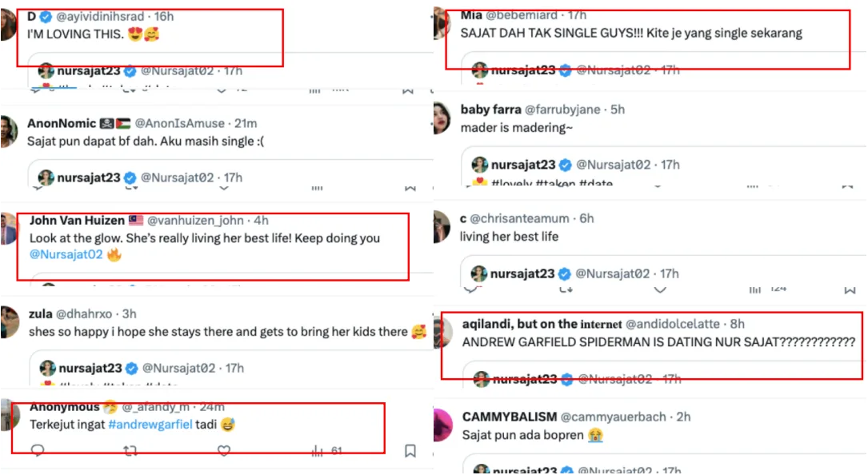
Task: Bookmark the Anonymous "Terkejut ingat" tweet
Action: click(x=410, y=451)
